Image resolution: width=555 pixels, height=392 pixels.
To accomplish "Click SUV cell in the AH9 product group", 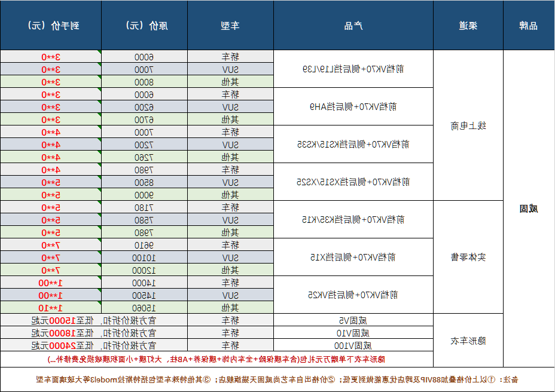I will (x=230, y=107).
